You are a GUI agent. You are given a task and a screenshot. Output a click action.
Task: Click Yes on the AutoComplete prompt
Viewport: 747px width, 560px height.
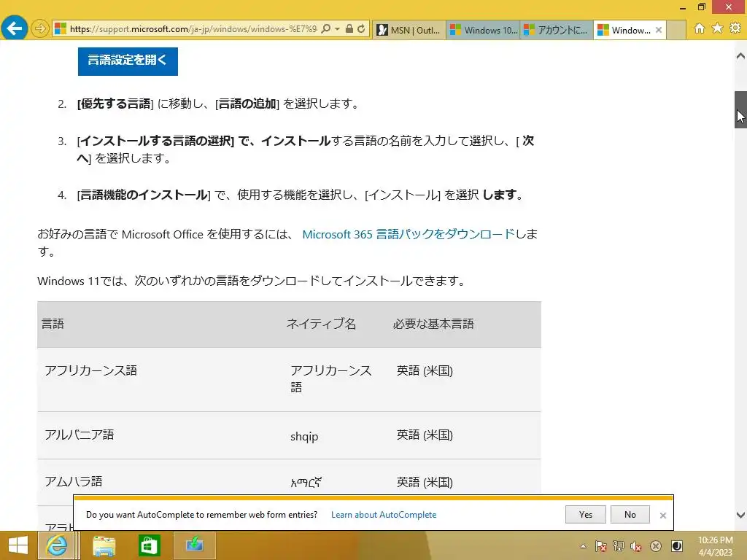(586, 514)
